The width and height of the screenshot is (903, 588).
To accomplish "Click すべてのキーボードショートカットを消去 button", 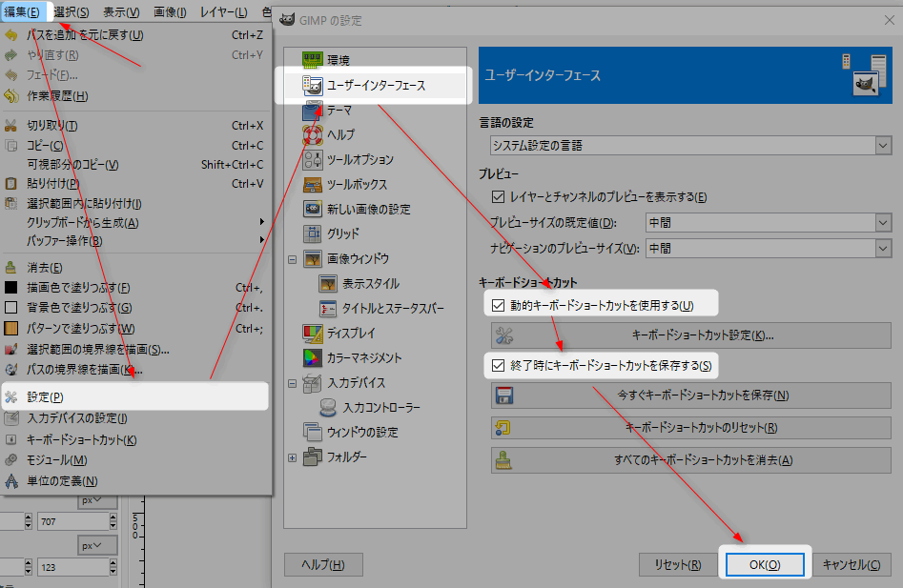I will pos(691,460).
